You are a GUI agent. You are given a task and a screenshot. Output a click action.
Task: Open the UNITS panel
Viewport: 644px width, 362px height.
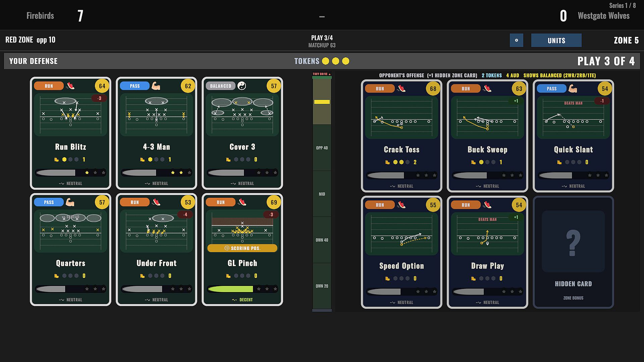coord(556,40)
